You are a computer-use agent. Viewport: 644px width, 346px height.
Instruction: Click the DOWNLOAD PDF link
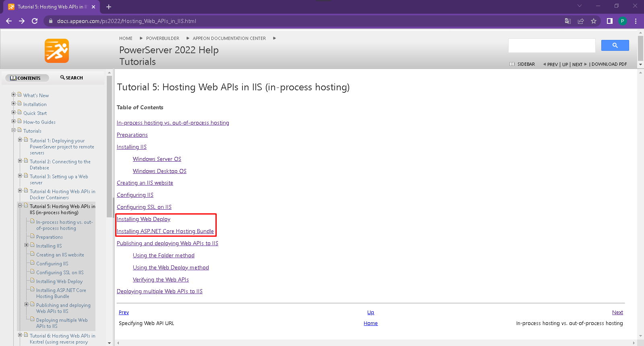609,64
